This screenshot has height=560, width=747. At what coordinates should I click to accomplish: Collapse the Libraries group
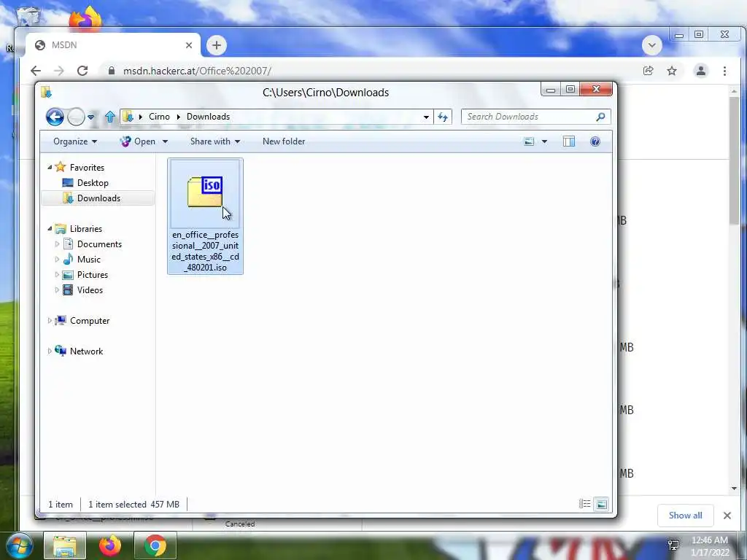coord(50,228)
